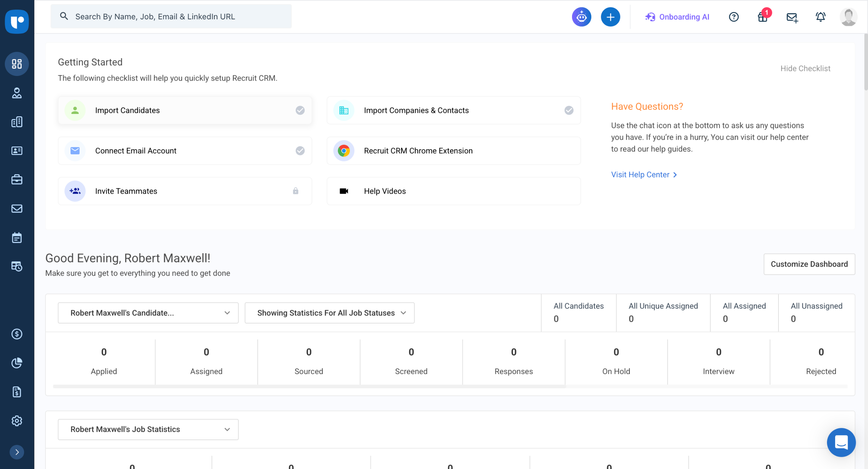The width and height of the screenshot is (868, 469).
Task: Open Showing Statistics For All Job Statuses dropdown
Action: click(329, 313)
